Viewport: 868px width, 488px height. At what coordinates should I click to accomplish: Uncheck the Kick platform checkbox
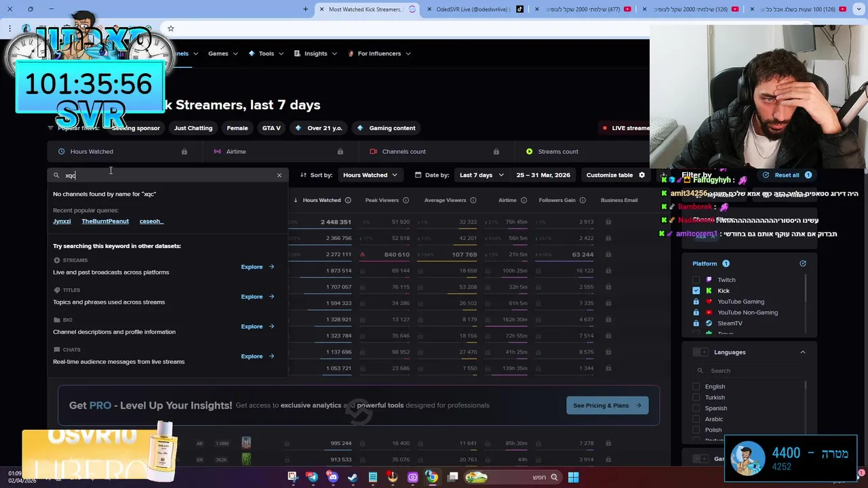[696, 291]
